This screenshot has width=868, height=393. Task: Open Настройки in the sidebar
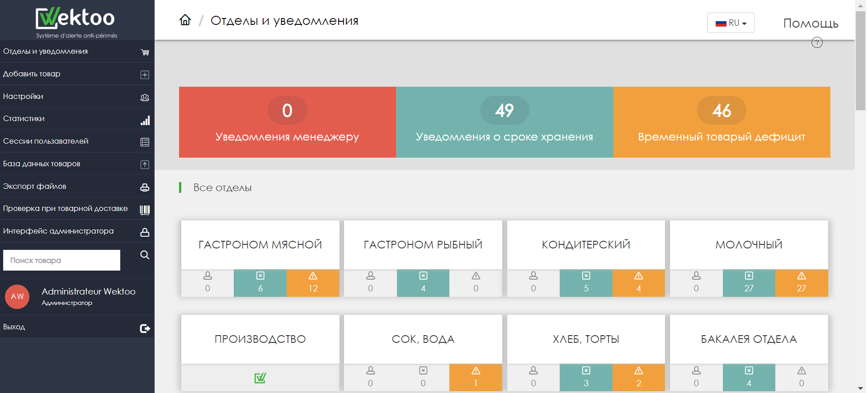[x=23, y=97]
